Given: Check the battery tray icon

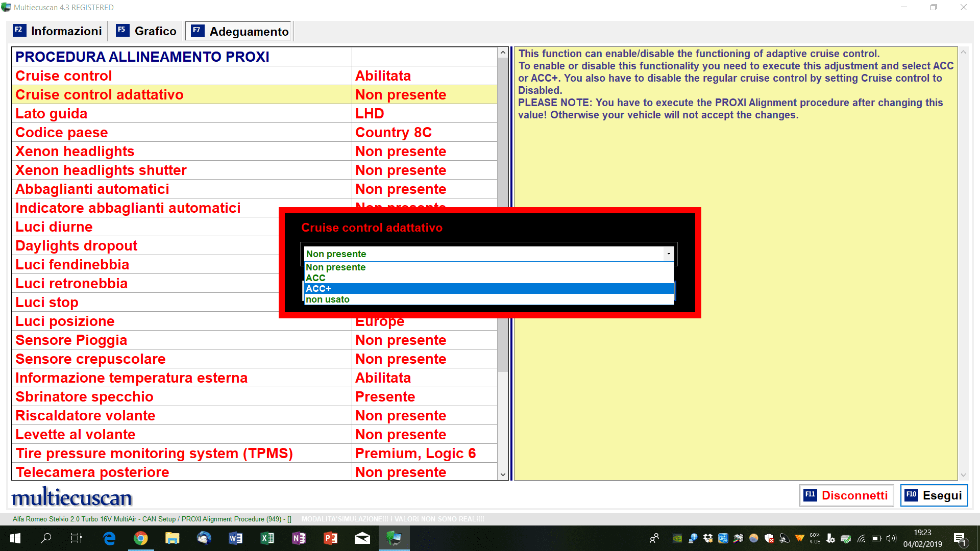Looking at the screenshot, I should pos(876,538).
